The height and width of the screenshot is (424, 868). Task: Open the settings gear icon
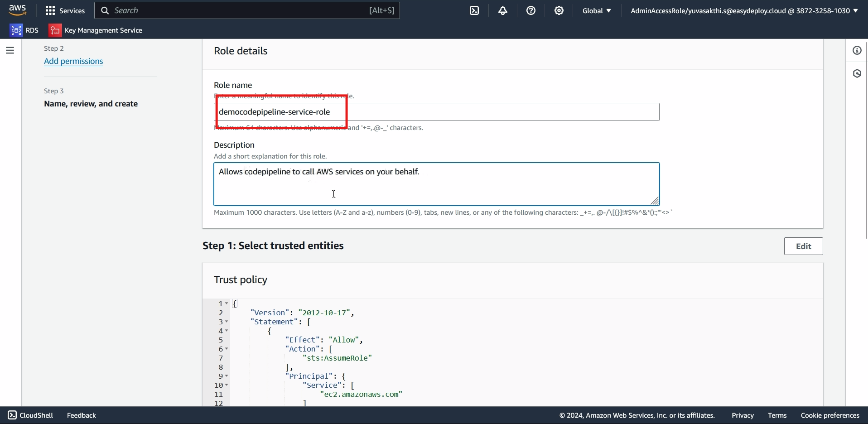[x=559, y=11]
